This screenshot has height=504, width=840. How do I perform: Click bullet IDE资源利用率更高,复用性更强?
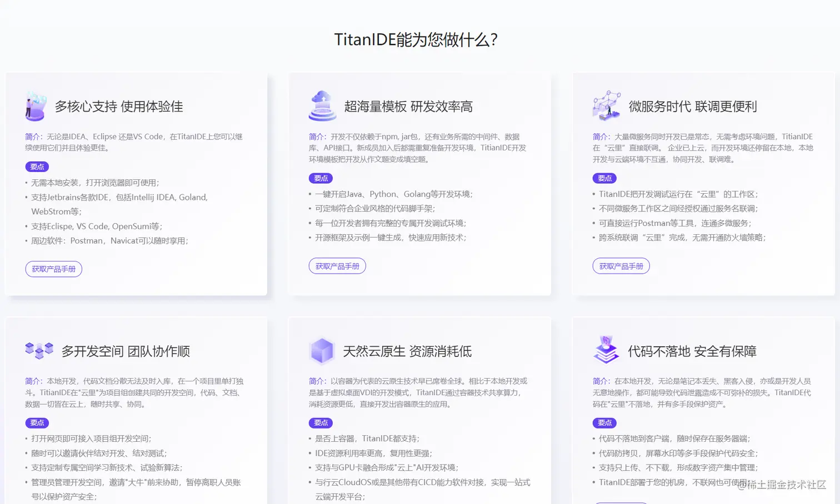373,453
